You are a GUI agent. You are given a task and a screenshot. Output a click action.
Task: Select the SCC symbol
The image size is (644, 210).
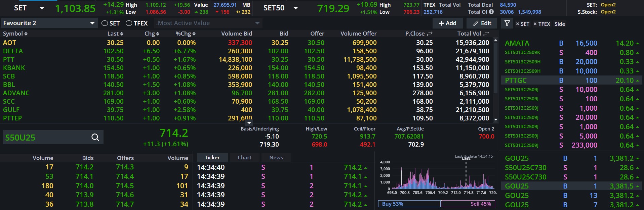[9, 101]
